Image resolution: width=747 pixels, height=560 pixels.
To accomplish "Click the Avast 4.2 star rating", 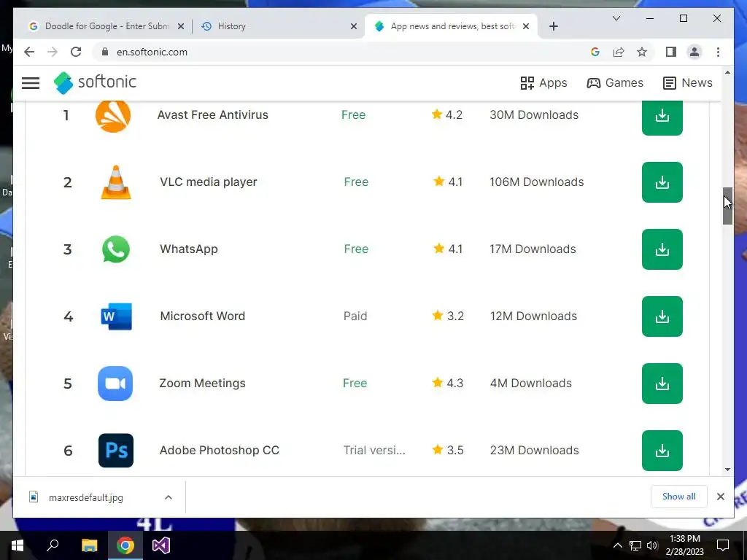I will (x=447, y=114).
